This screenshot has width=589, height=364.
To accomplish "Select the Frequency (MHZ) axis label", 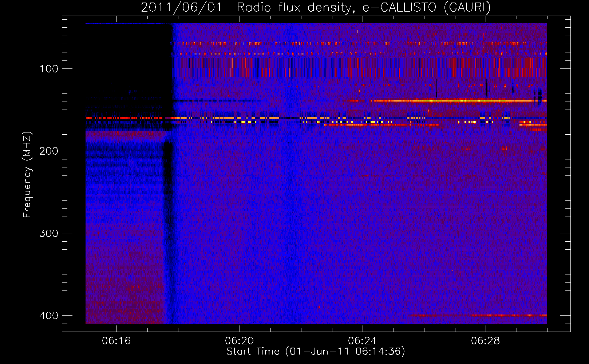I will coord(27,174).
